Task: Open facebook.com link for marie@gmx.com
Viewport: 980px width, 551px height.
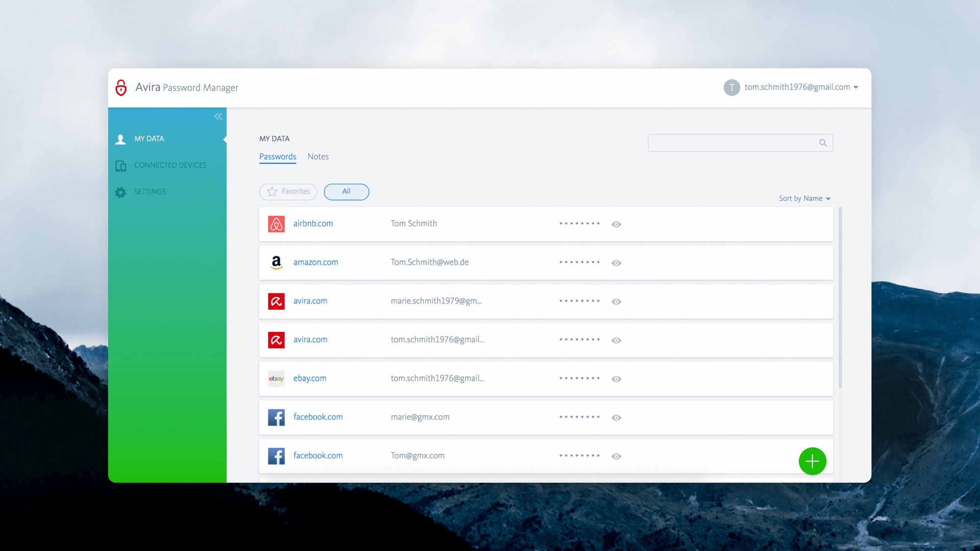Action: click(x=318, y=417)
